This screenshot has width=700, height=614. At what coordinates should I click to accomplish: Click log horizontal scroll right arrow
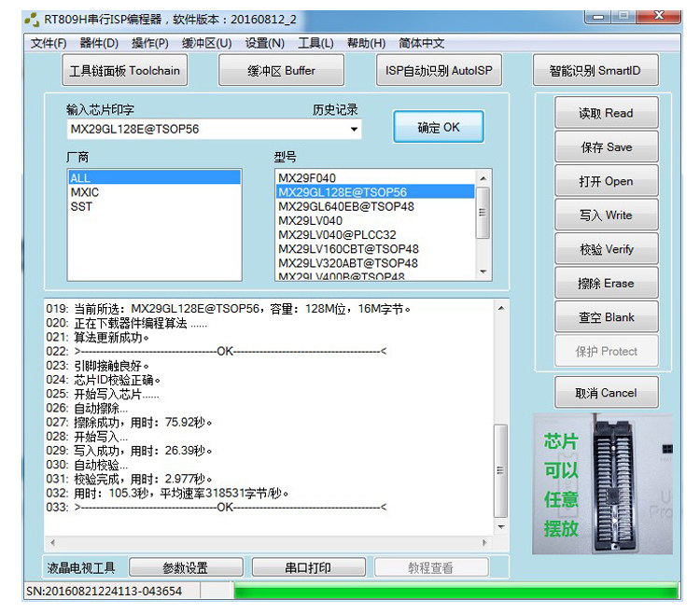tap(484, 542)
